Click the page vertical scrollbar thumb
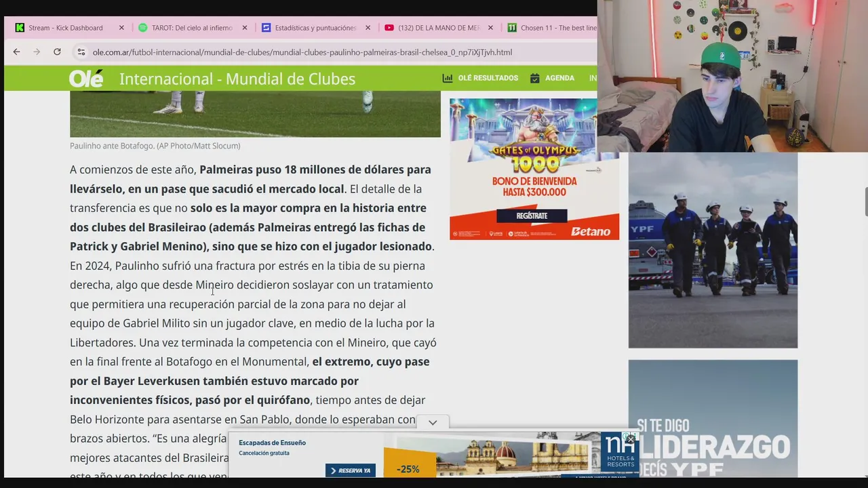868x488 pixels. [x=866, y=201]
